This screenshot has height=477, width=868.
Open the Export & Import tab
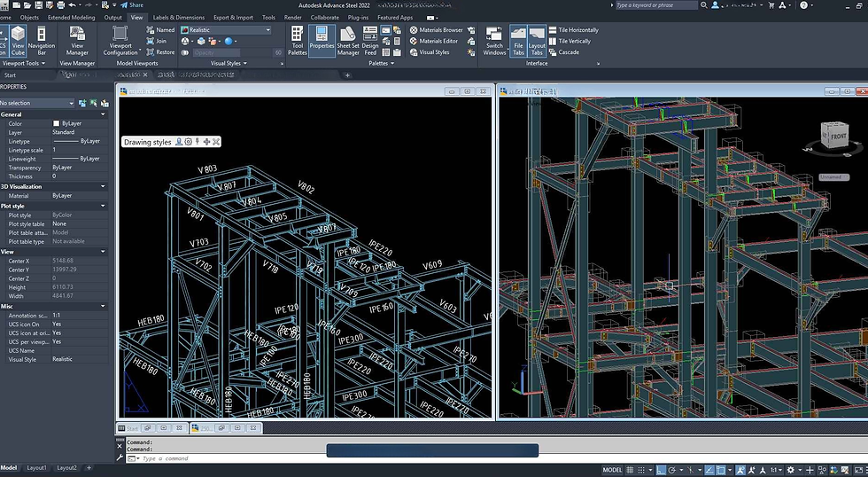(233, 17)
